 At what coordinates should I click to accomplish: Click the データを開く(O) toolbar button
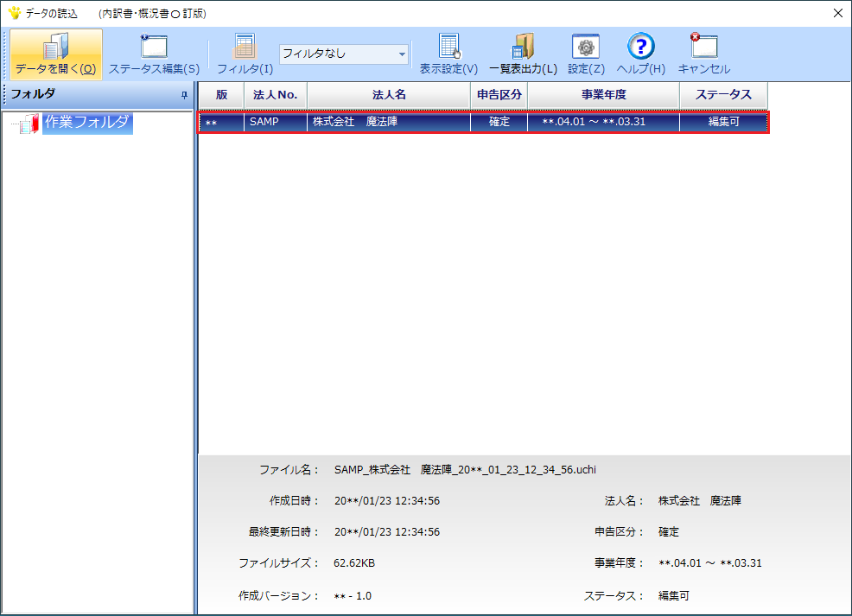(56, 54)
